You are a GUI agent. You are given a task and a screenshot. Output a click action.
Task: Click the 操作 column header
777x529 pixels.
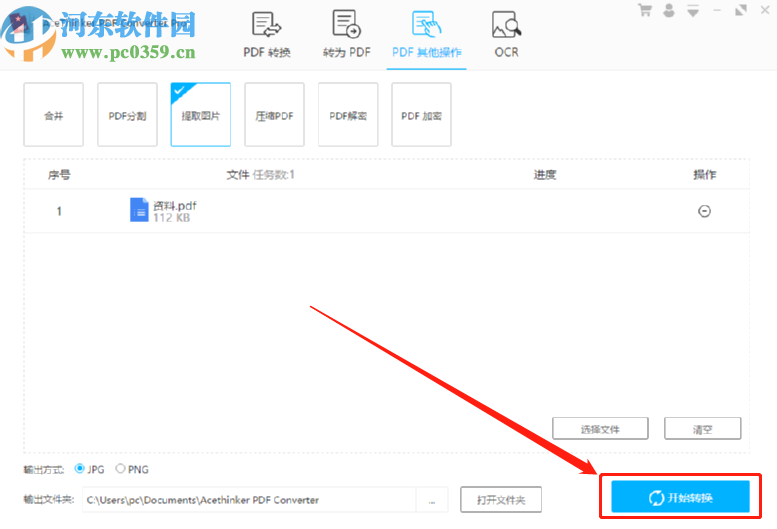coord(704,175)
